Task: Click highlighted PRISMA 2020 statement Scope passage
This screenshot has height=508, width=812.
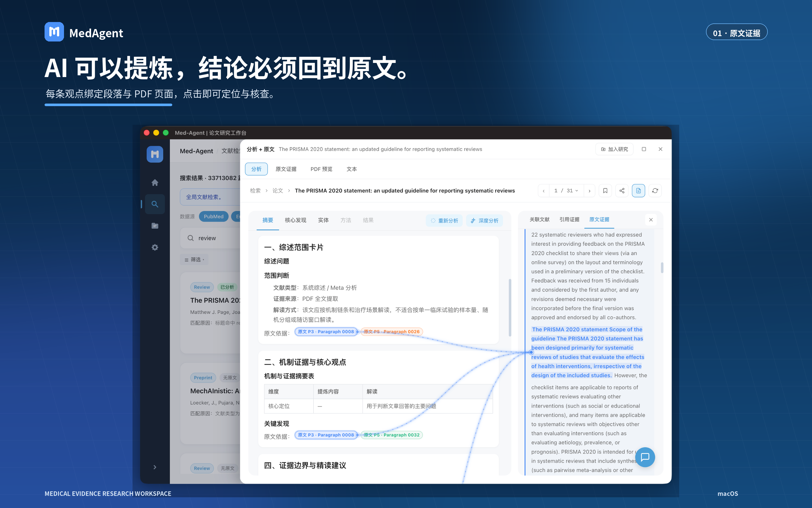Action: point(587,352)
